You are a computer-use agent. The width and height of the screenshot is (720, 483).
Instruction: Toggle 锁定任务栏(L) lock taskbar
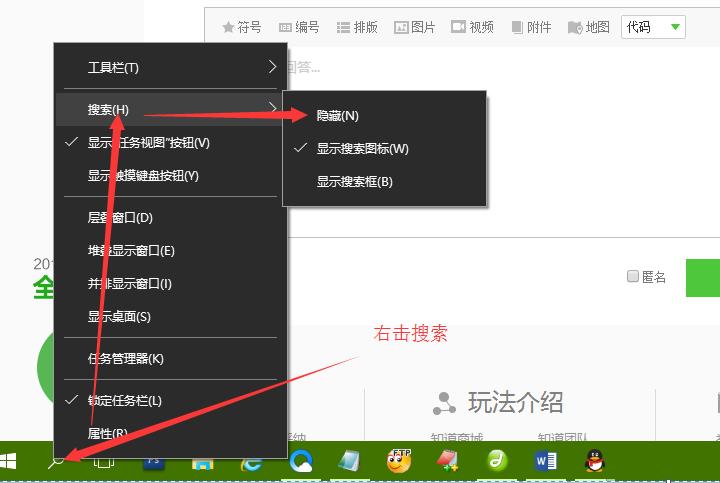(x=171, y=400)
